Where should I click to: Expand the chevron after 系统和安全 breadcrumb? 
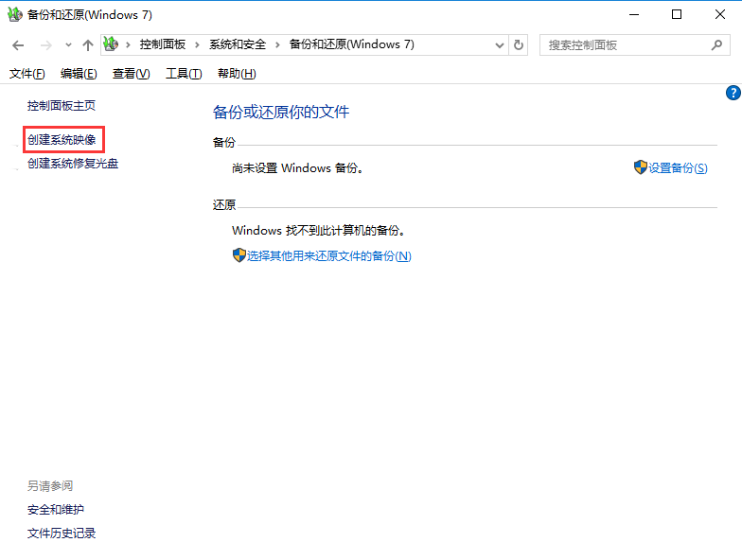coord(276,44)
